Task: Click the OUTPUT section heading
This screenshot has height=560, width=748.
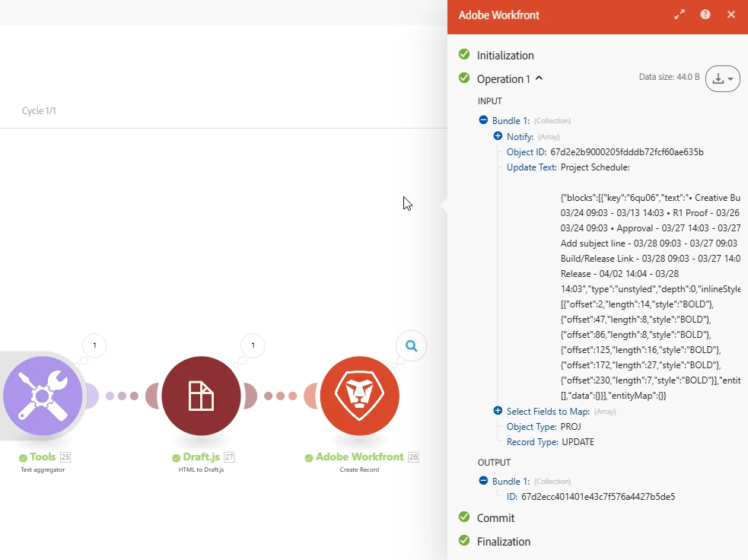Action: click(x=494, y=462)
